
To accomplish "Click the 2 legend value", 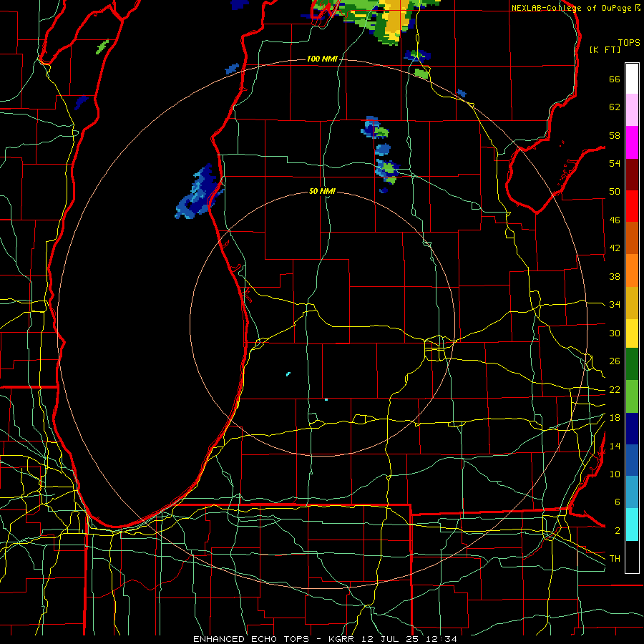I will [x=618, y=530].
